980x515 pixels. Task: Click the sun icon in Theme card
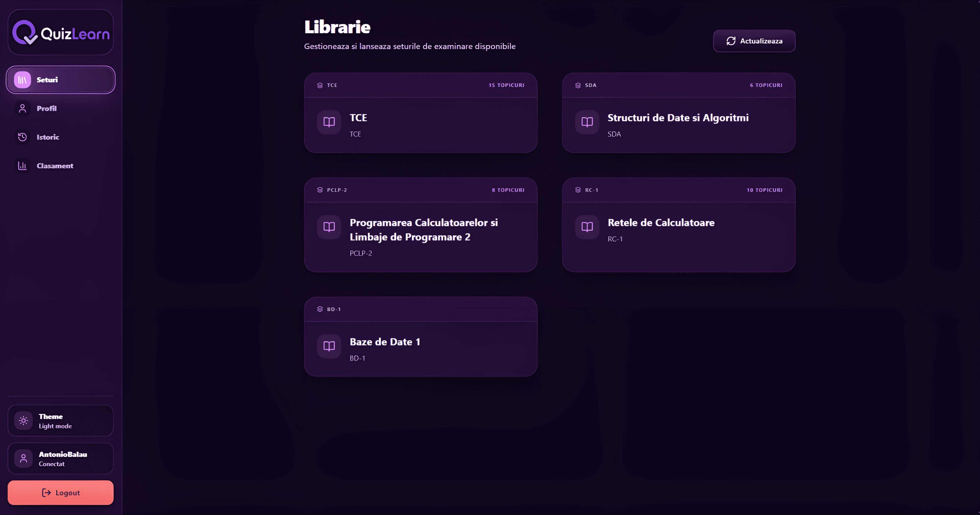click(x=24, y=420)
